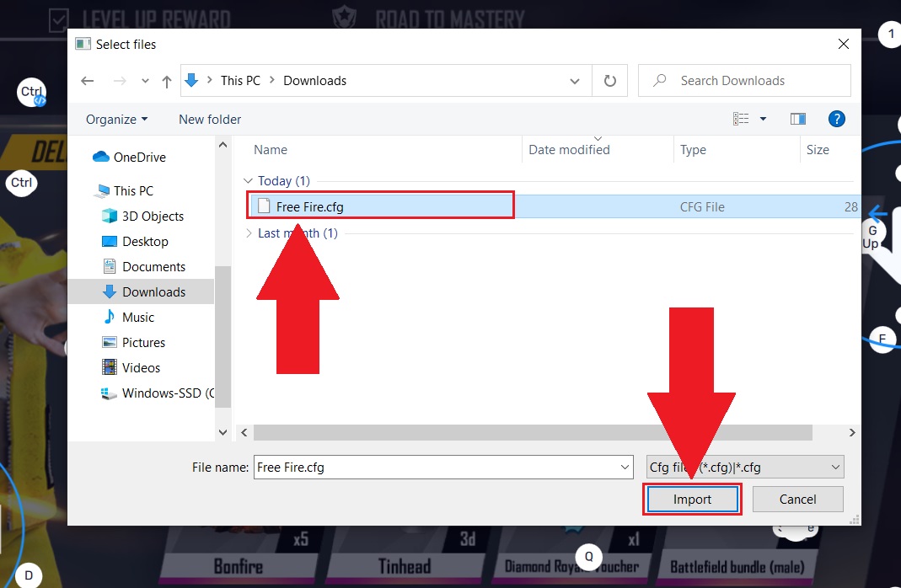Viewport: 901px width, 588px height.
Task: Sort files by the Size column
Action: click(817, 150)
